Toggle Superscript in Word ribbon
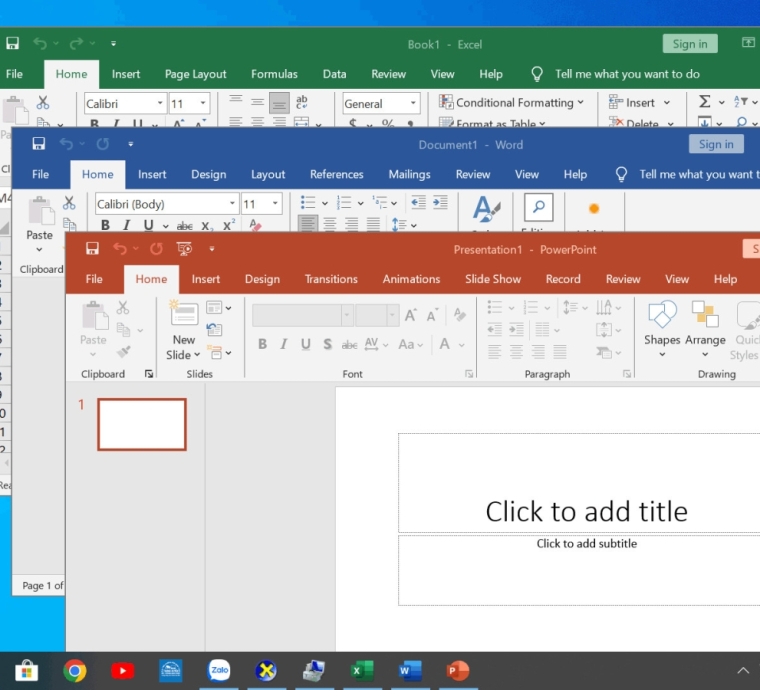 (x=229, y=225)
